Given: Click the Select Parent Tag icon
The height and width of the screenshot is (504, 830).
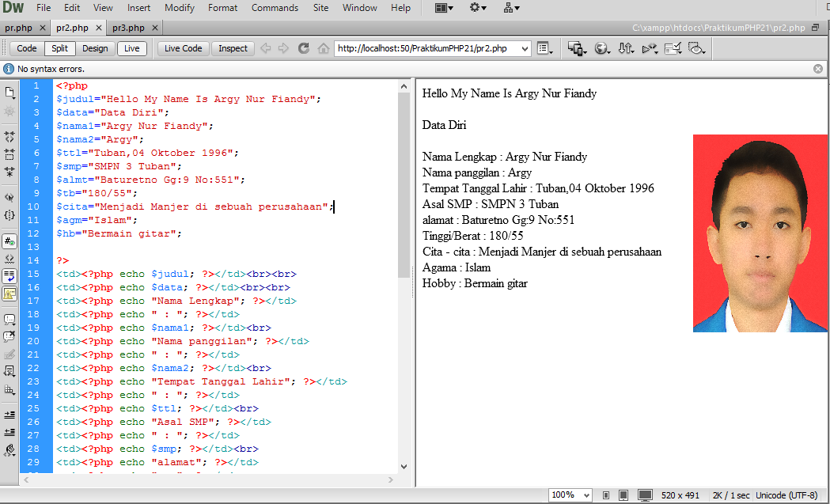Looking at the screenshot, I should tap(9, 198).
